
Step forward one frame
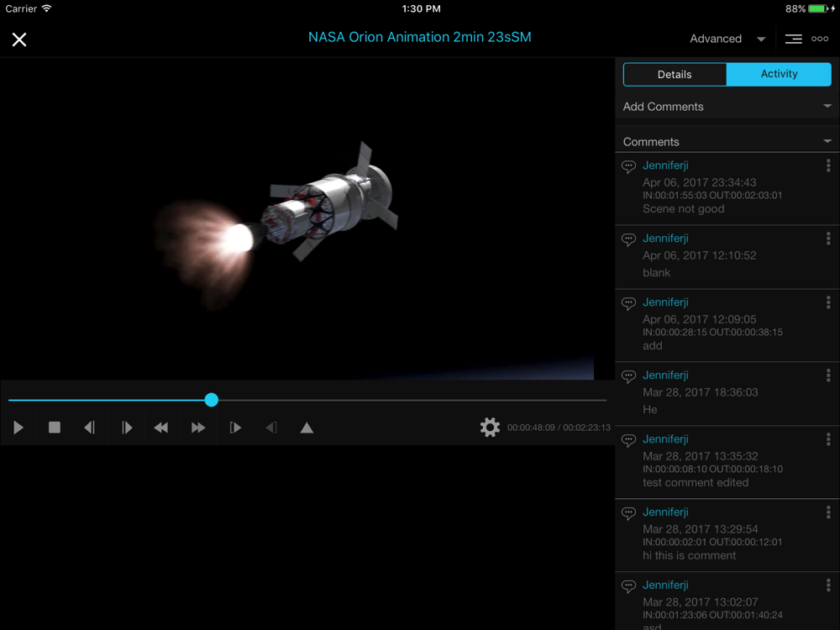pyautogui.click(x=127, y=428)
